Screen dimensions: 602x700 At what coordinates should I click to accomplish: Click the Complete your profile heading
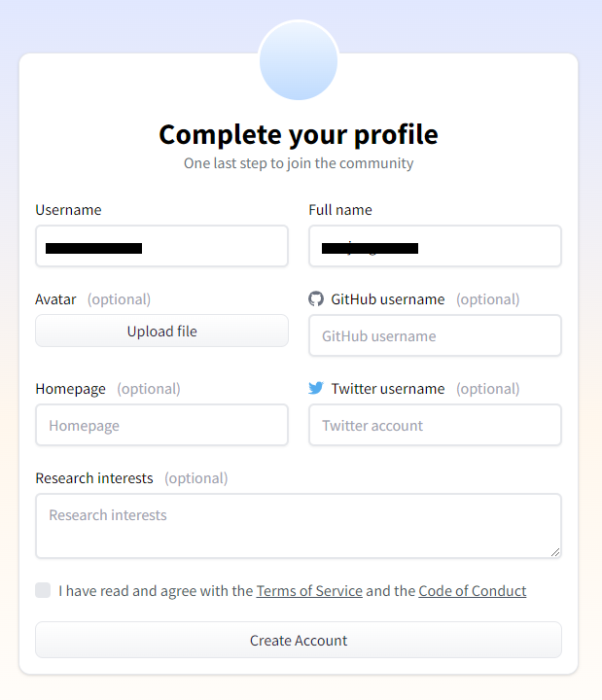(299, 134)
